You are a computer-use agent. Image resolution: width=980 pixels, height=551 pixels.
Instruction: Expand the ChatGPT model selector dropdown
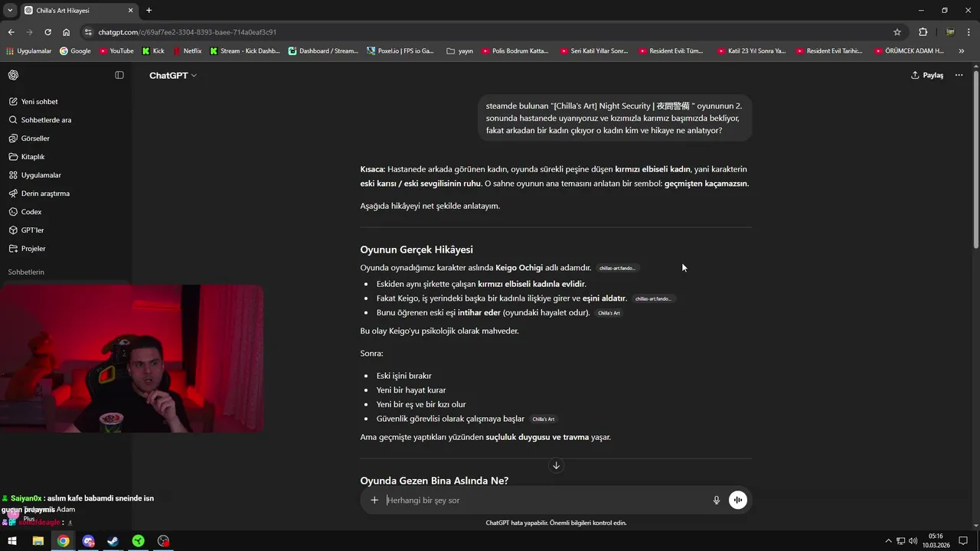tap(173, 76)
